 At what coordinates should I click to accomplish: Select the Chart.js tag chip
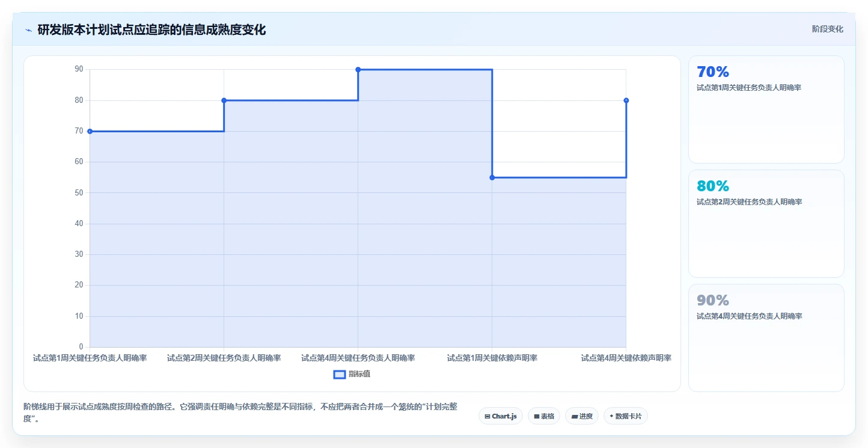pos(500,416)
